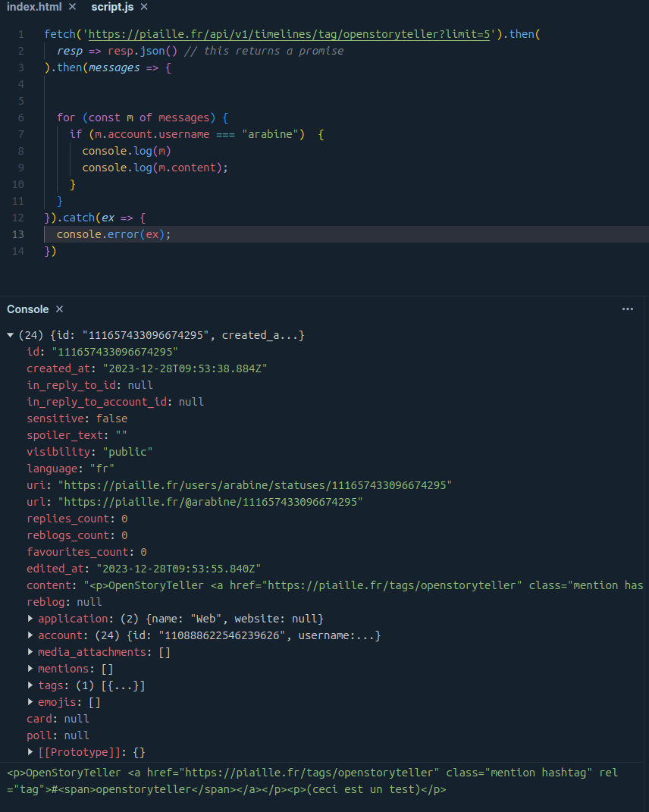
Task: Click the "arabine" string in code
Action: (273, 135)
